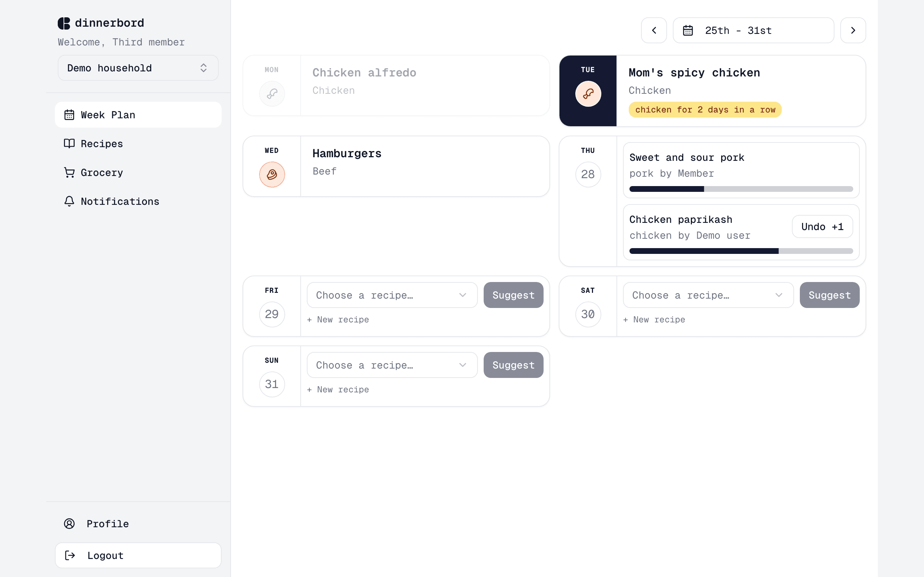Open Friday's Choose a recipe dropdown
This screenshot has height=577, width=924.
(x=392, y=295)
